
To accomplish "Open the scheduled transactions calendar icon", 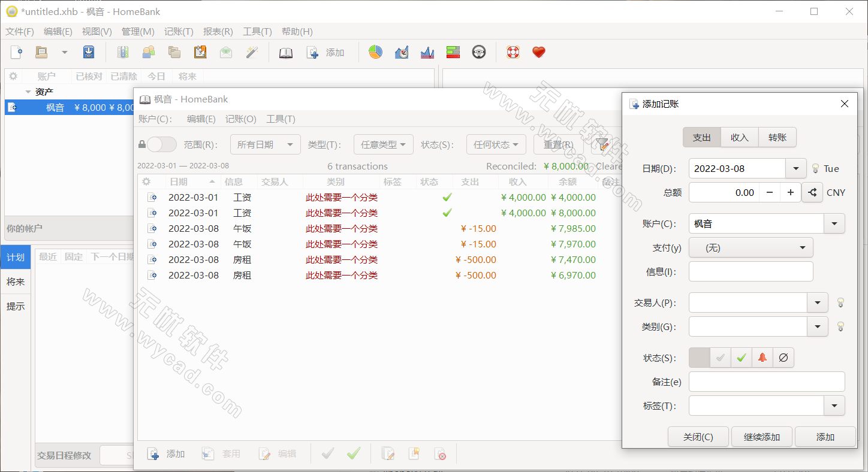I will [x=200, y=52].
